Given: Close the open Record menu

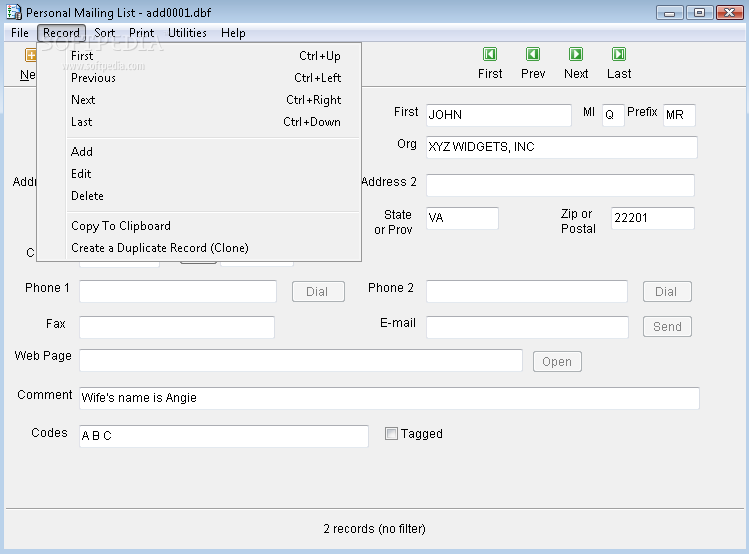Looking at the screenshot, I should coord(61,33).
